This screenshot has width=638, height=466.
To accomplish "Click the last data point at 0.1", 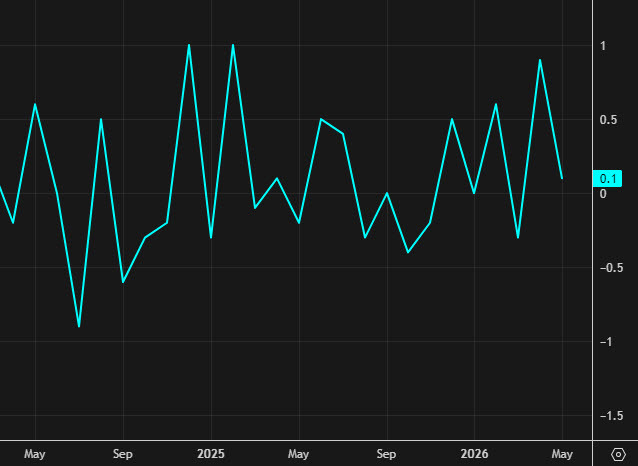I will (562, 178).
